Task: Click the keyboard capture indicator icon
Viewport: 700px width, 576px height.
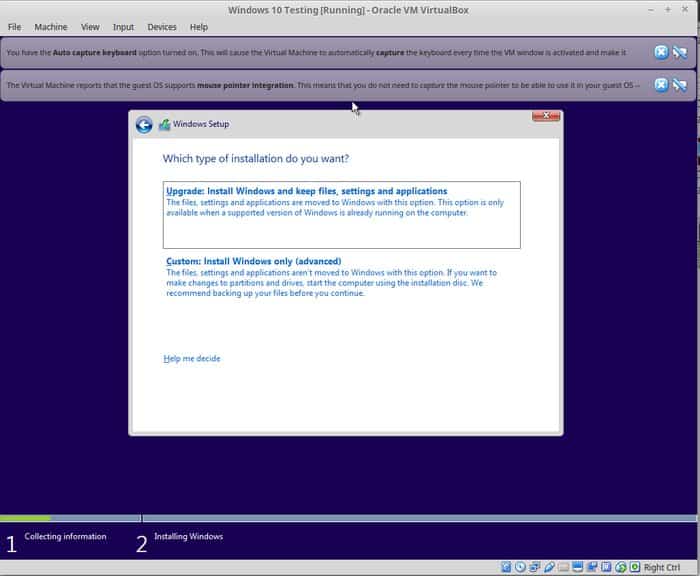Action: click(634, 567)
